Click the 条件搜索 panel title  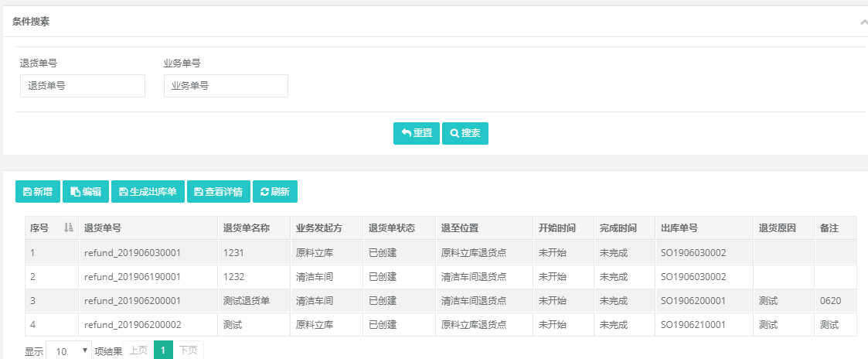(31, 22)
